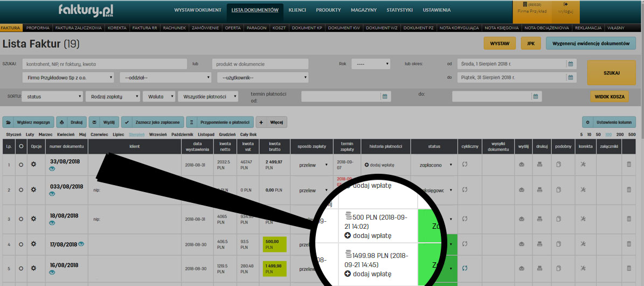The width and height of the screenshot is (644, 286).
Task: Open calendar icon beside the Środa, 1 Sierpień date
Action: (x=570, y=64)
